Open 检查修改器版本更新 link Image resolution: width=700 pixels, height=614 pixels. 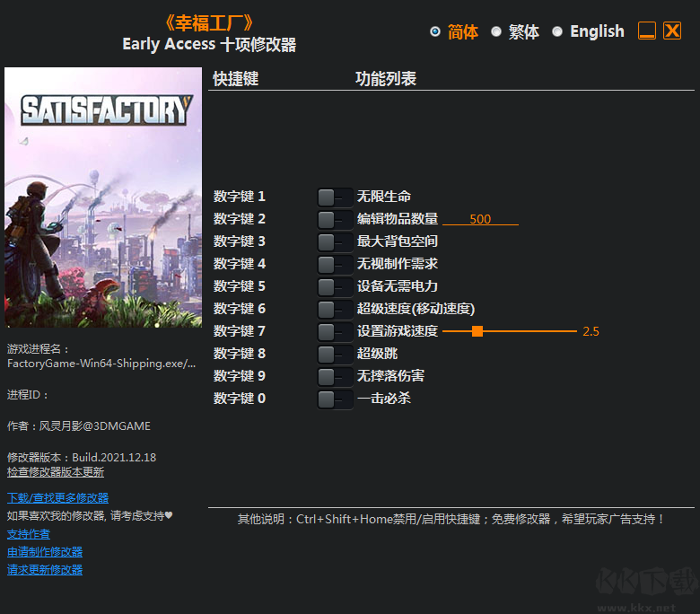pyautogui.click(x=56, y=472)
